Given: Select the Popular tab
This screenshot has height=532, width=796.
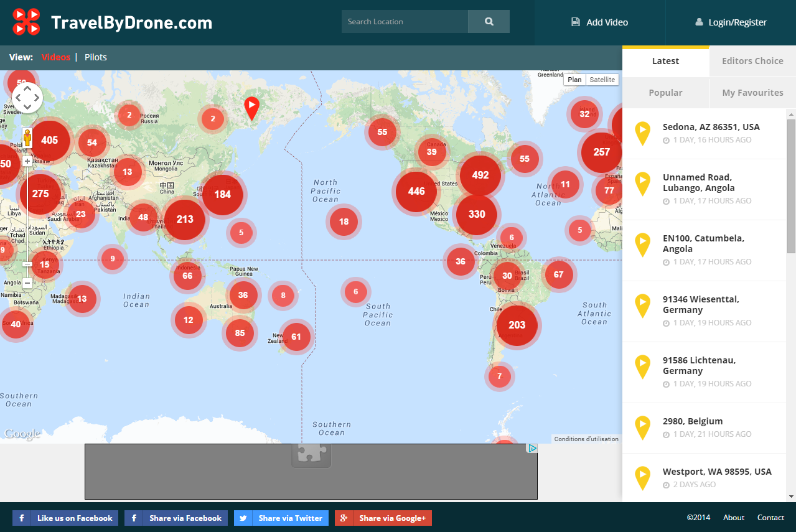Looking at the screenshot, I should 666,93.
